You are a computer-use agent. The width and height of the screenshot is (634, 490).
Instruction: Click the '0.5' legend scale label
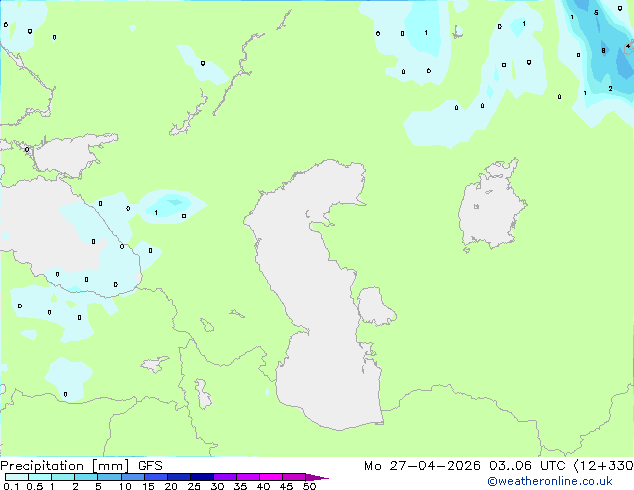(35, 486)
